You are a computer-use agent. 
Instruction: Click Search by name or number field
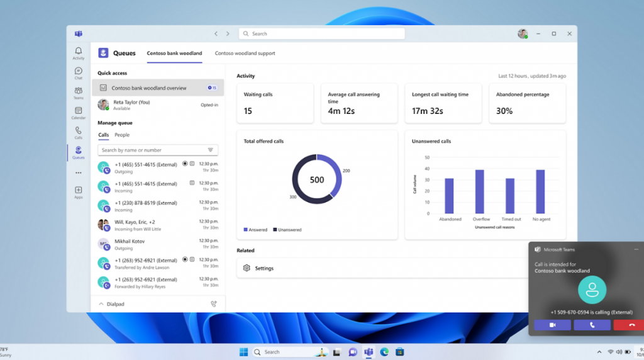coord(158,150)
